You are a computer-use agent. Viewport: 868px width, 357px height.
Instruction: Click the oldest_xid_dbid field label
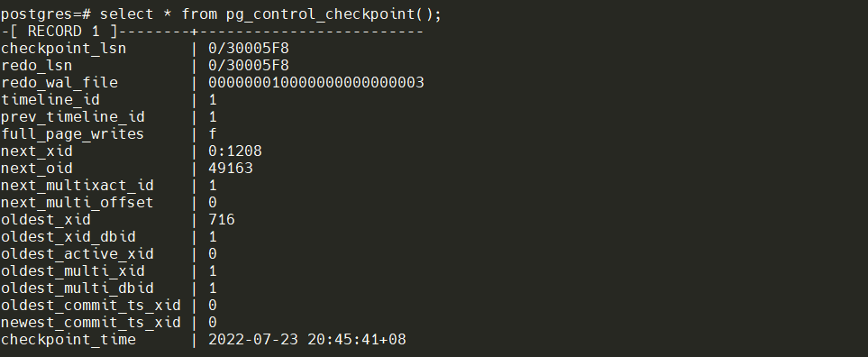tap(69, 237)
